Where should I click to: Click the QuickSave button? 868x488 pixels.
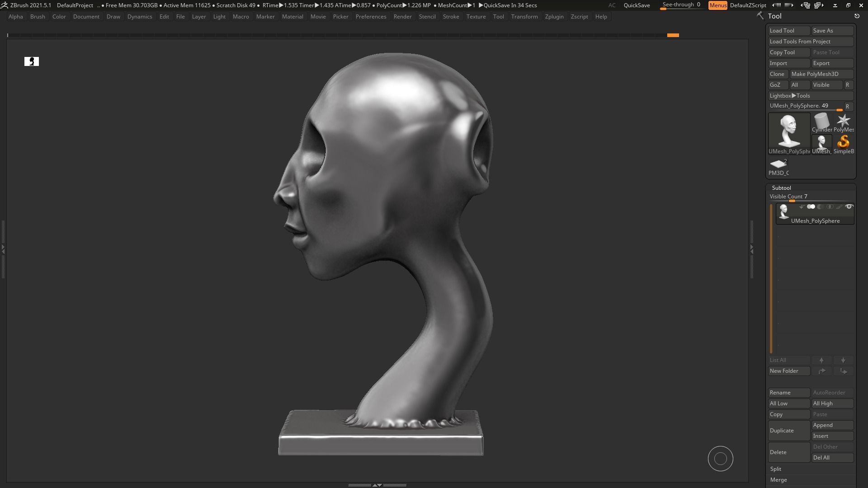point(637,5)
